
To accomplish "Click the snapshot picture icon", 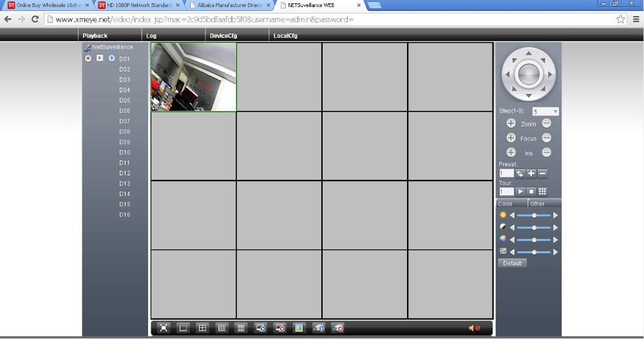I will tap(299, 328).
